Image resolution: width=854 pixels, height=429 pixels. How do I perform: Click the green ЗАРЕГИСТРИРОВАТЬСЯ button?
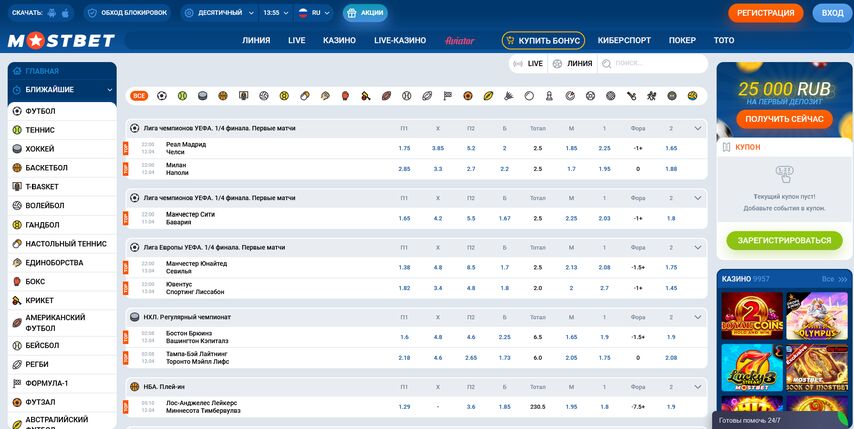[x=784, y=240]
